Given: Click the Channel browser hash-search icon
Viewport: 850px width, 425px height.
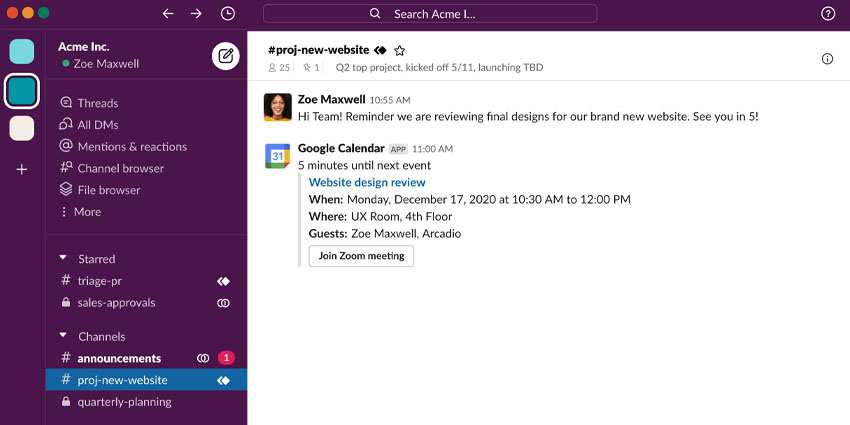Looking at the screenshot, I should click(x=66, y=168).
